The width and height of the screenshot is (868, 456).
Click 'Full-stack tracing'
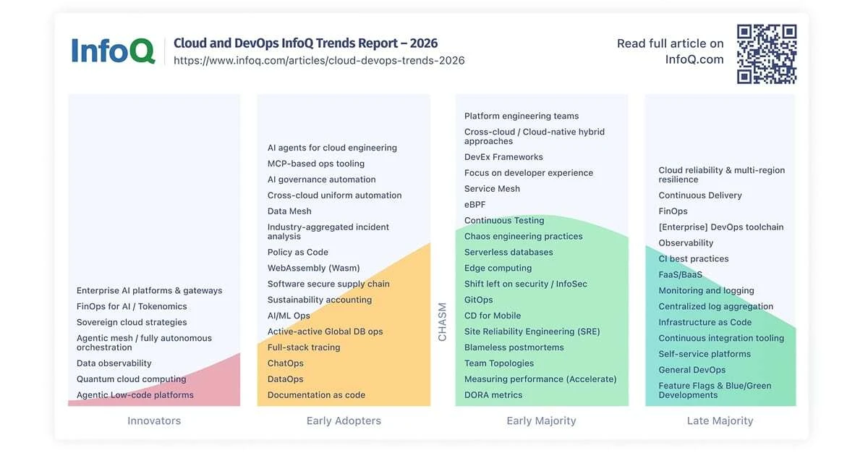[x=304, y=347]
